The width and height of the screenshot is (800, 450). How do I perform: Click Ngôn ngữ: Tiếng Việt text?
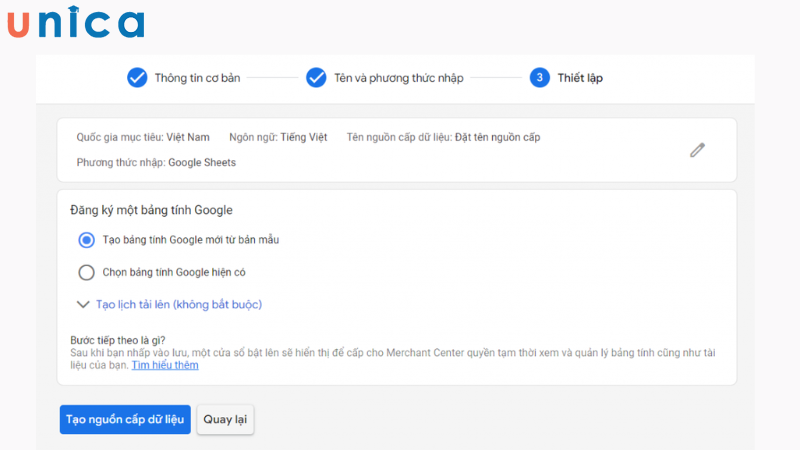coord(278,137)
